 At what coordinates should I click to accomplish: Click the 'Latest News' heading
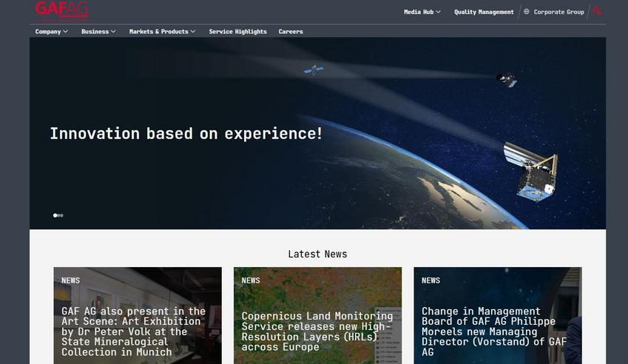coord(317,254)
